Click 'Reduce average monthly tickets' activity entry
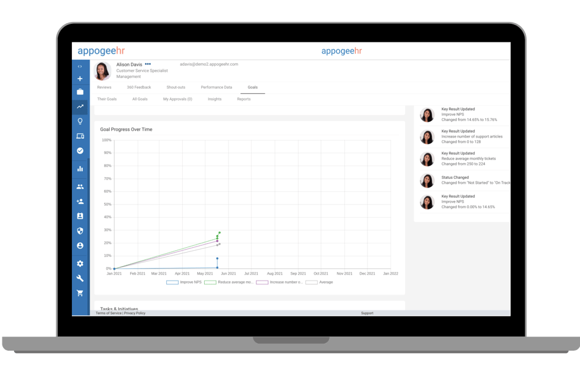580x392 pixels. (x=465, y=158)
